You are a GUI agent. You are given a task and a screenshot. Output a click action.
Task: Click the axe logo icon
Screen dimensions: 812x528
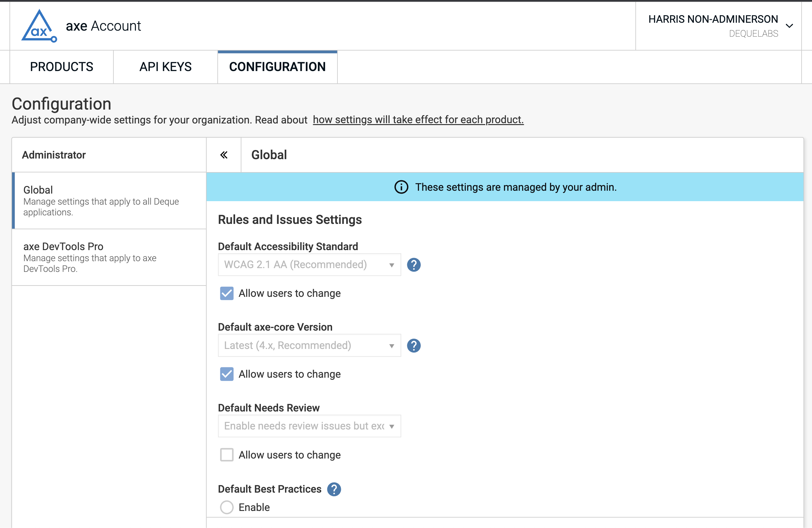click(39, 26)
